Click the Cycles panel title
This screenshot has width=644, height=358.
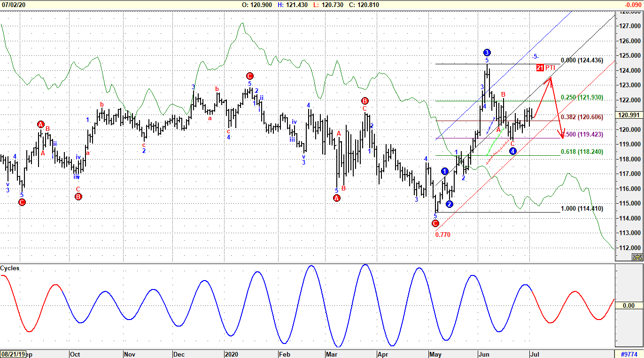(x=10, y=268)
